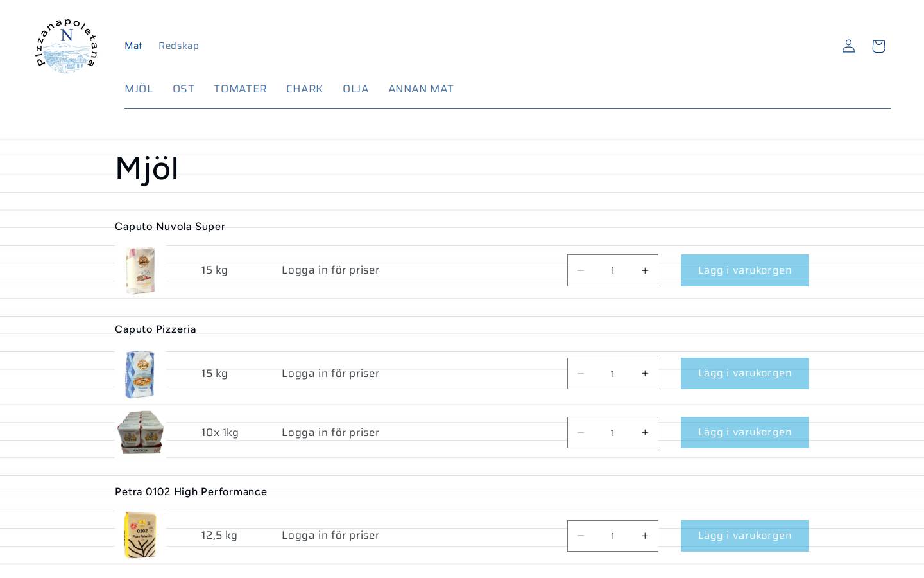Viewport: 924px width, 578px height.
Task: Click 'Logga in för priser' for 10x 1kg
Action: 330,432
